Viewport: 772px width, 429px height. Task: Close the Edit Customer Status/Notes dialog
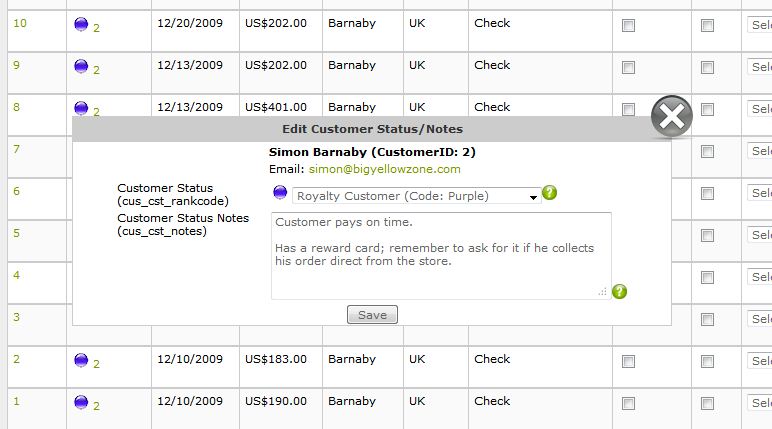point(672,117)
